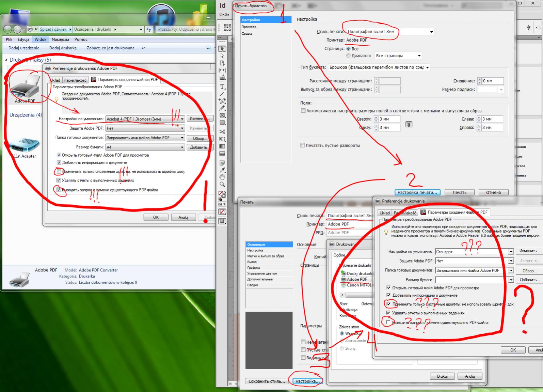Viewport: 543px width, 392px height.
Task: Click the 'Przeszukaj: Urządzenia i drukarki' search field
Action: 186,29
